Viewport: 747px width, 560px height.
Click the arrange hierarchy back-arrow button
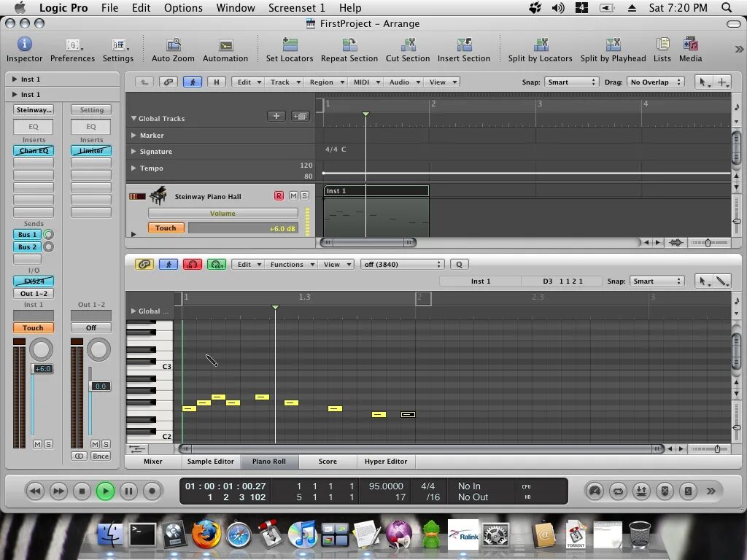pos(144,82)
